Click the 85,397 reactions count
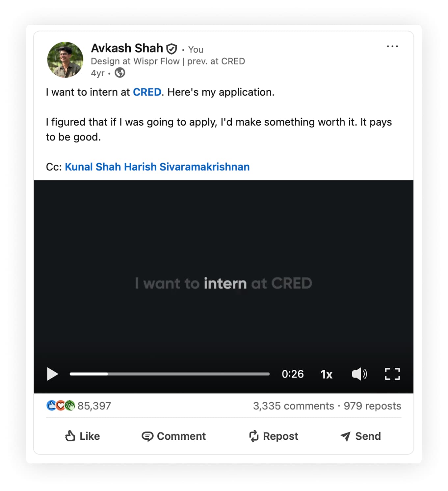 pyautogui.click(x=94, y=405)
